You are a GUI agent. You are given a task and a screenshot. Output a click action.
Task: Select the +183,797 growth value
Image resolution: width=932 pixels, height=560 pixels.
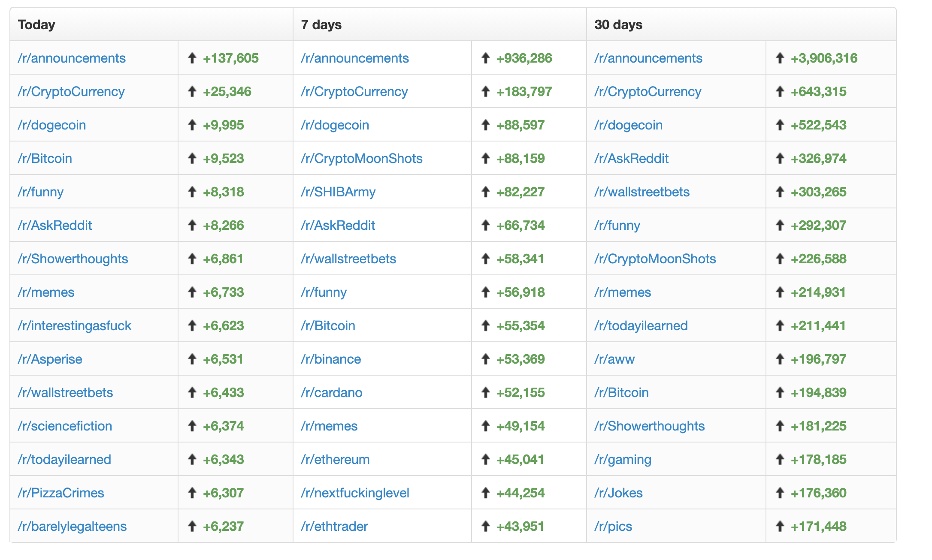[x=524, y=91]
